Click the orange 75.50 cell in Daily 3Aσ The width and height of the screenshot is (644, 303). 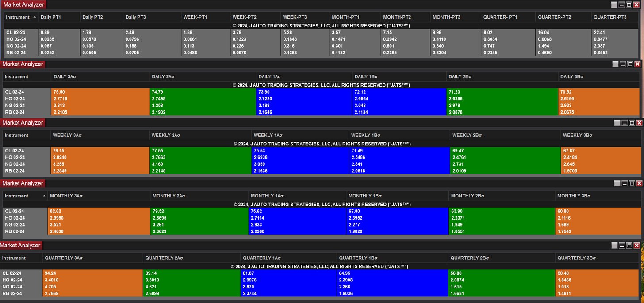pos(101,92)
